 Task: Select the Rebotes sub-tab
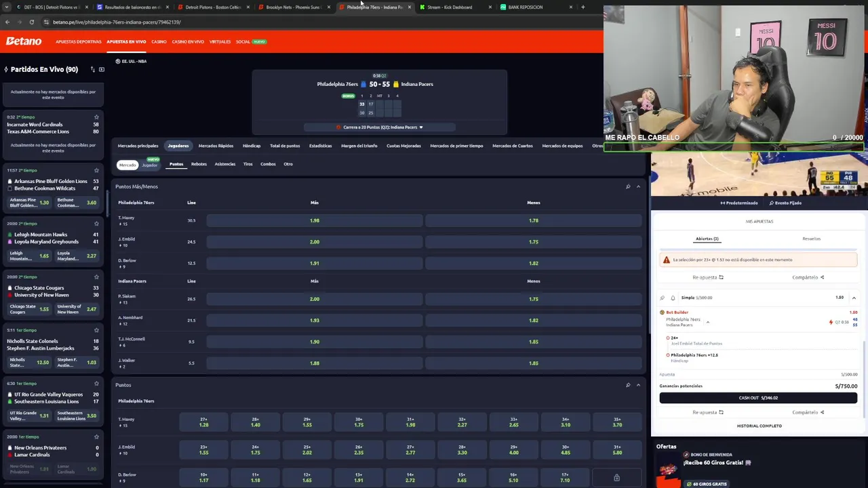point(199,164)
